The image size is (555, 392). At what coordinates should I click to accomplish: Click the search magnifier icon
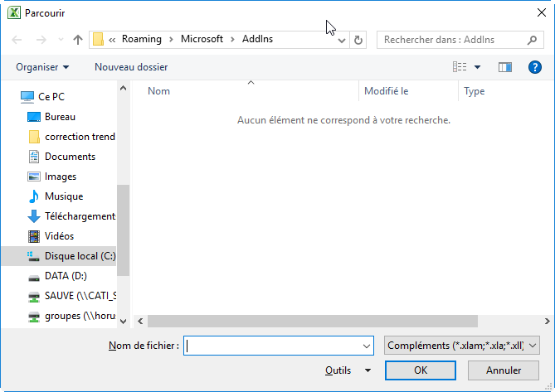pos(533,39)
